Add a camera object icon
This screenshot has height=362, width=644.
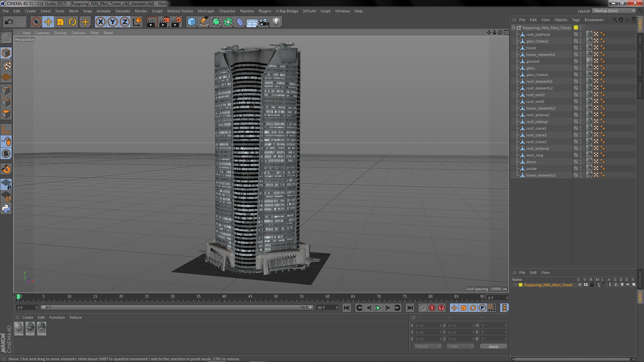[x=264, y=22]
